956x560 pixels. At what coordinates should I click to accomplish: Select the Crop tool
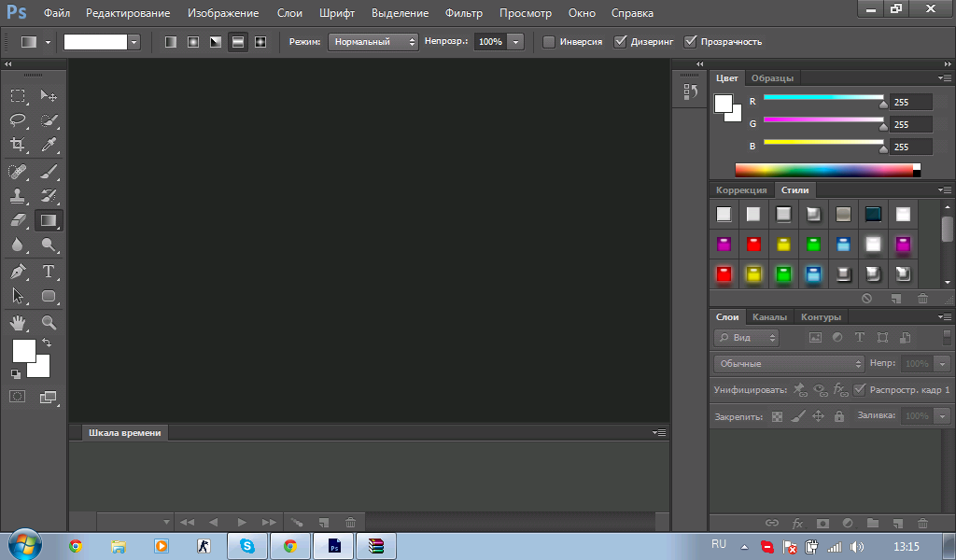pos(18,145)
